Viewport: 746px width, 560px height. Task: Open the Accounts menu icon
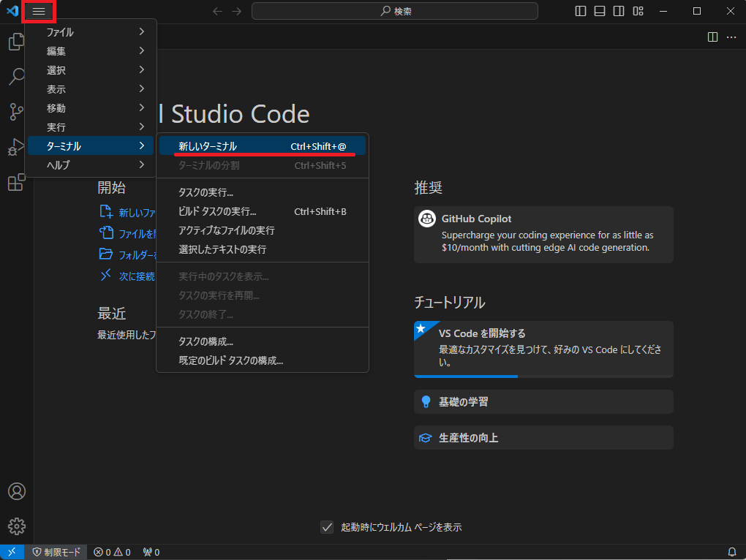coord(17,491)
